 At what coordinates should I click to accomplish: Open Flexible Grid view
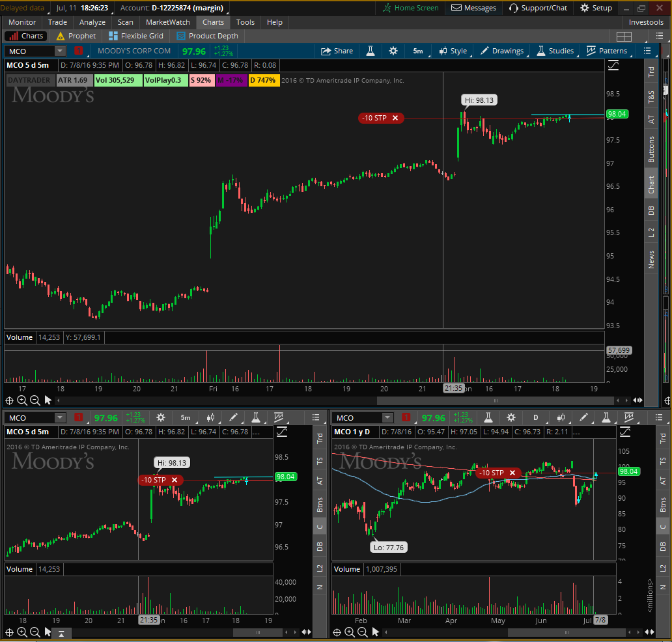pyautogui.click(x=136, y=36)
